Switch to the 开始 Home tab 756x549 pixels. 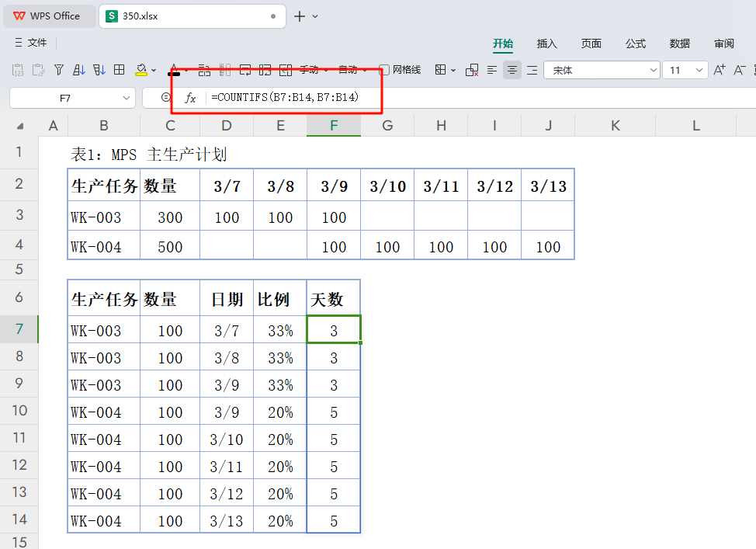503,43
